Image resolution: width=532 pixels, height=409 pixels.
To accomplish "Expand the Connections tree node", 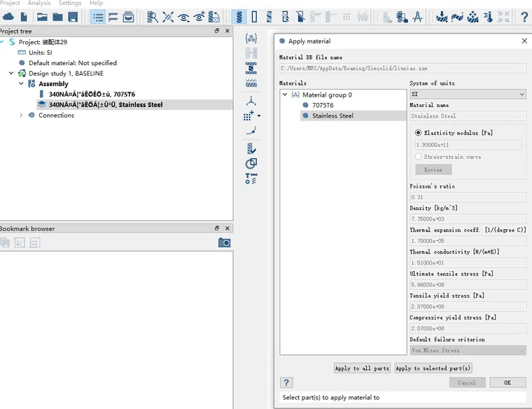I will [x=21, y=115].
